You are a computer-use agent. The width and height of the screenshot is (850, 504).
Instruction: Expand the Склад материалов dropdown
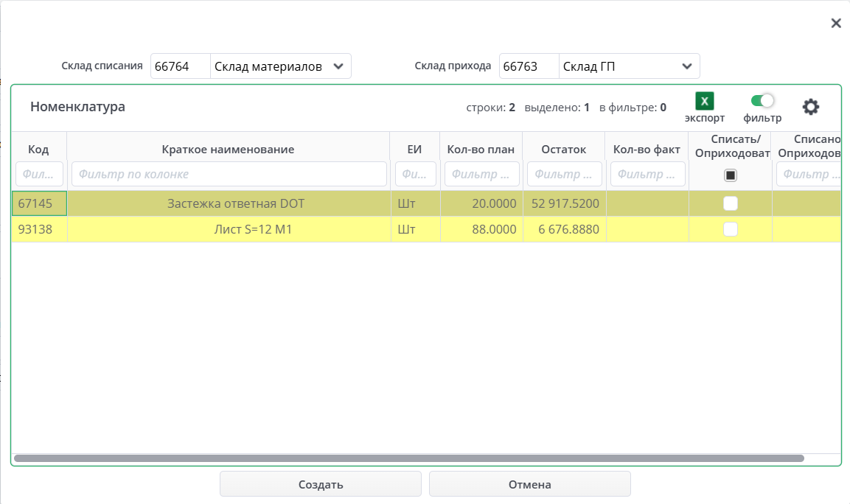click(338, 66)
